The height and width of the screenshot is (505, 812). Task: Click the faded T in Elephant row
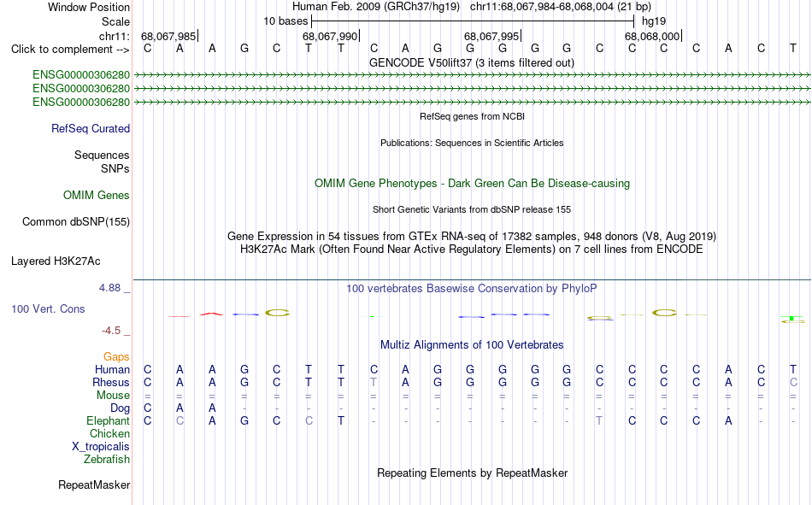[599, 420]
